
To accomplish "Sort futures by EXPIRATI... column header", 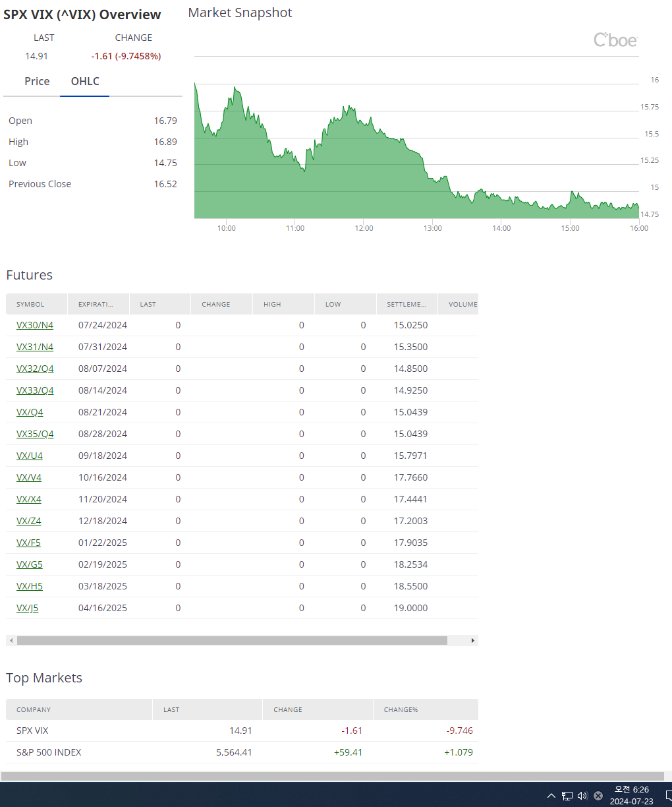I will (x=99, y=304).
